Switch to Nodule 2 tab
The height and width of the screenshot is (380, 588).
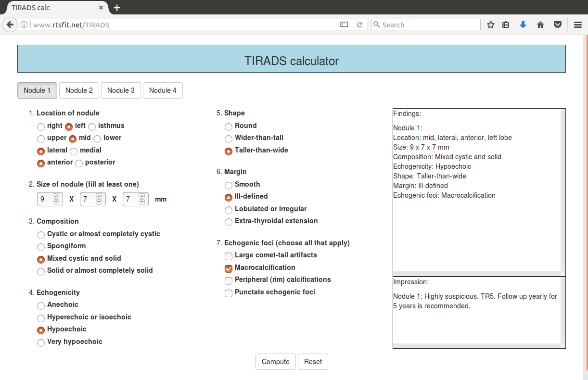pyautogui.click(x=79, y=90)
